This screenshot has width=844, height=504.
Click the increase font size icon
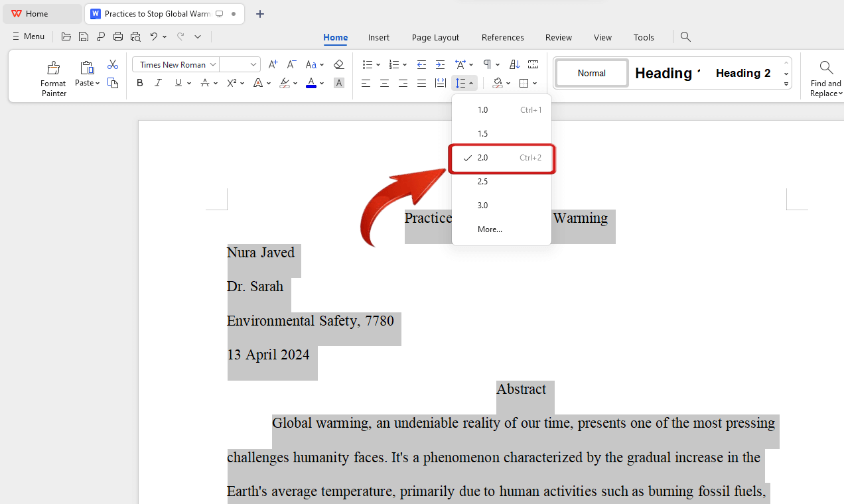click(x=273, y=64)
